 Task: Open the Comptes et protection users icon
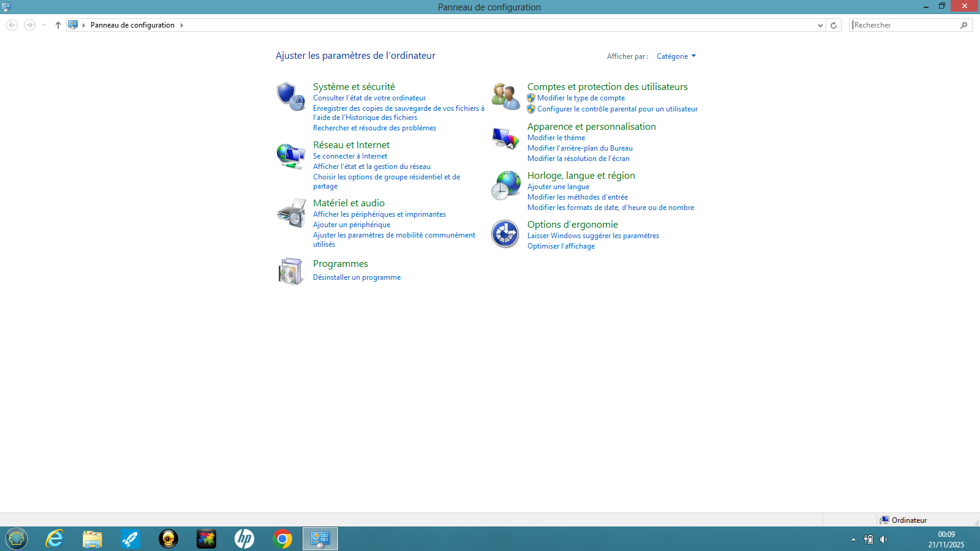(505, 96)
